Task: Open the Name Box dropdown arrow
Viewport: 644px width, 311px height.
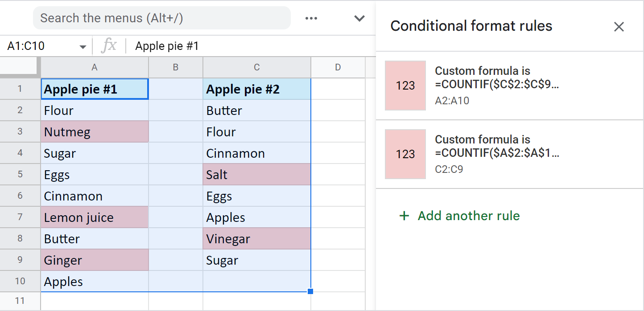Action: point(82,45)
